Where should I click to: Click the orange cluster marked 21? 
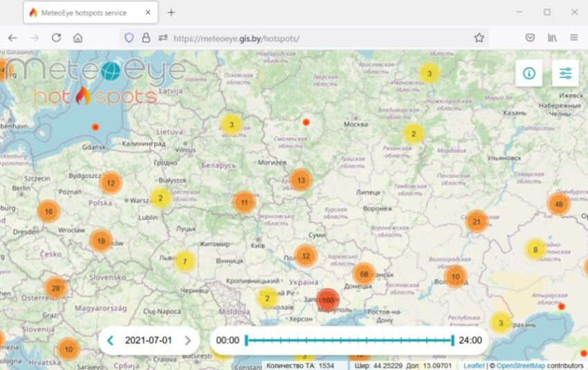click(x=476, y=221)
